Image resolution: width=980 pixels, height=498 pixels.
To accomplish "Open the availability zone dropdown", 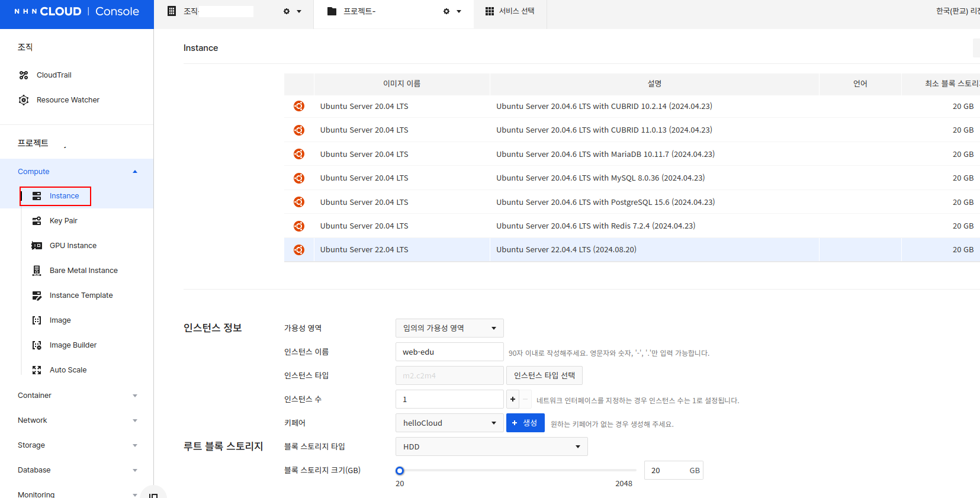I will [449, 328].
